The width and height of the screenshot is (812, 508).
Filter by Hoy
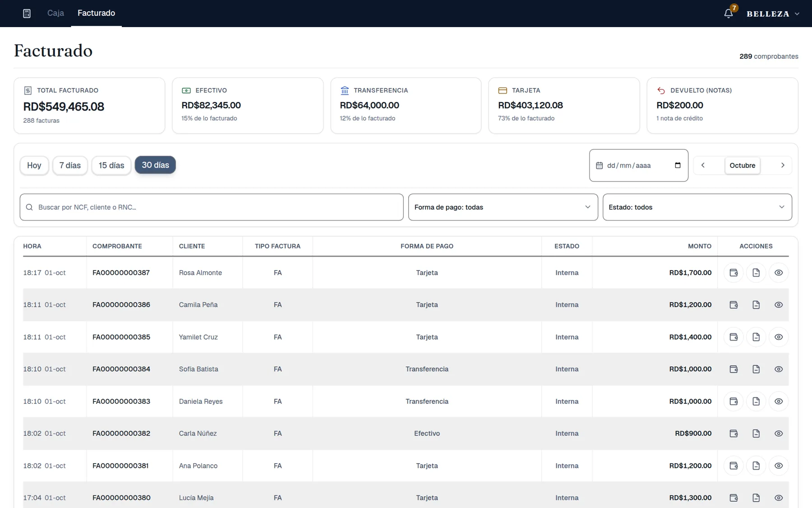pos(34,165)
